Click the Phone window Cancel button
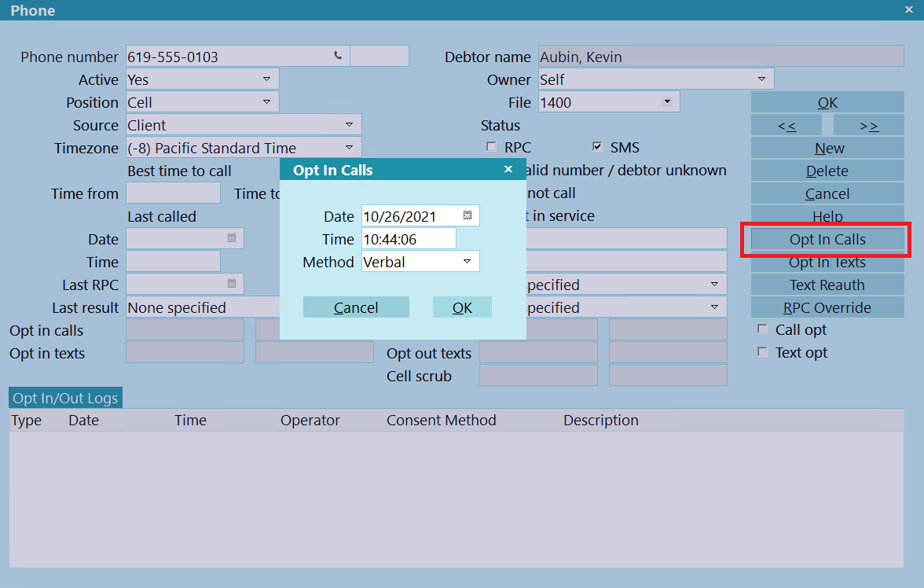This screenshot has width=924, height=588. click(x=827, y=193)
